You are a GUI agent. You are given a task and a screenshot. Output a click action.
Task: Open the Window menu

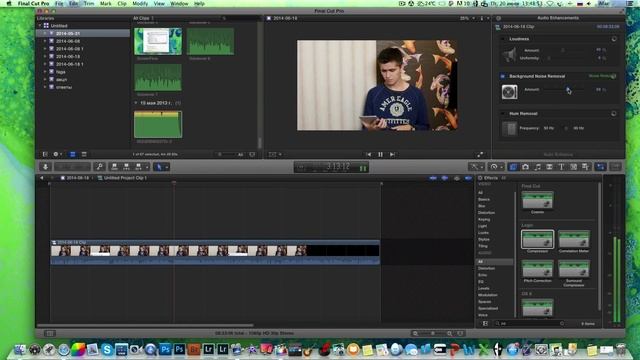point(179,4)
